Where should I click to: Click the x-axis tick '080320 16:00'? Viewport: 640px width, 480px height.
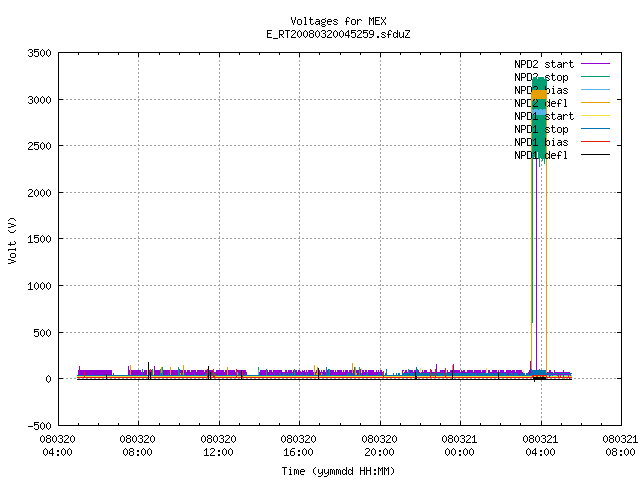pos(298,446)
